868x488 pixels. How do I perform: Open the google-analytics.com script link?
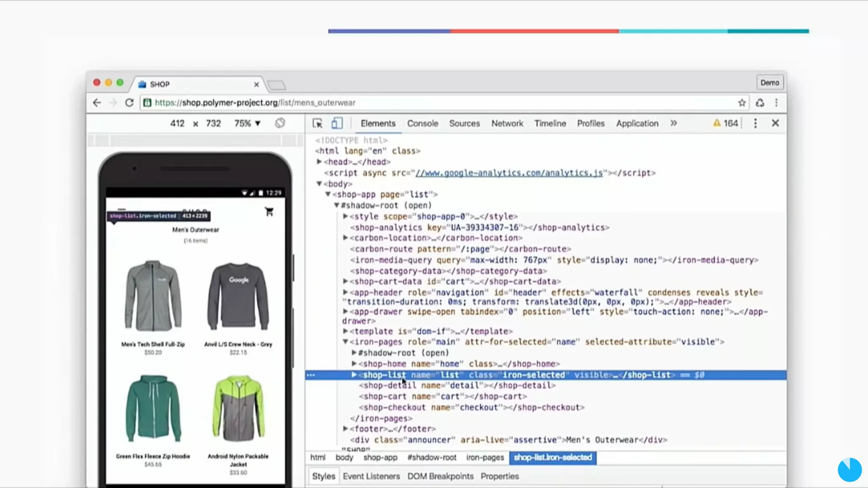tap(509, 173)
